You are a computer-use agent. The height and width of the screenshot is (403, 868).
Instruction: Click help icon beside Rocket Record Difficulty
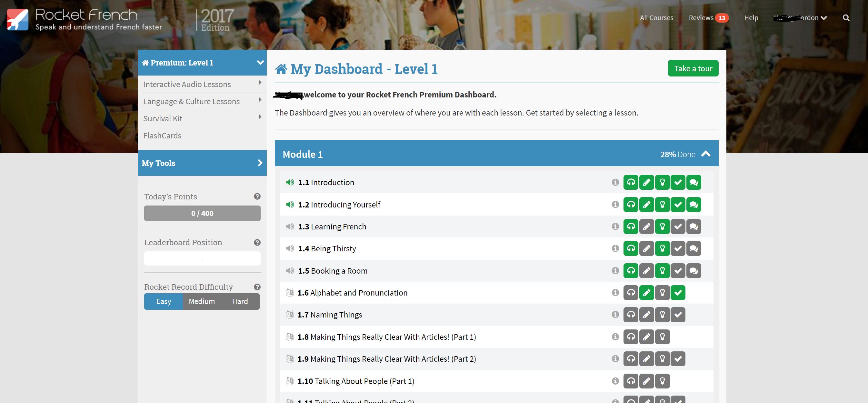257,287
